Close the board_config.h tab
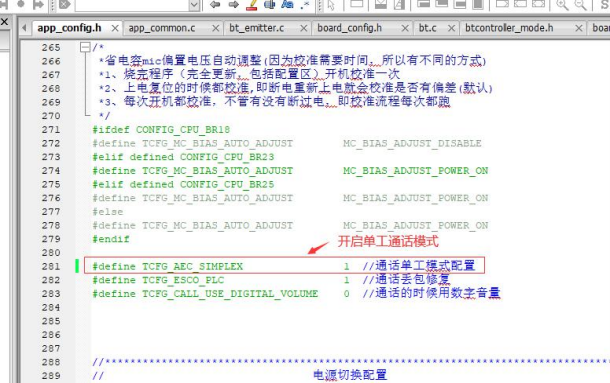Viewport: 610px width, 383px height. [405, 28]
